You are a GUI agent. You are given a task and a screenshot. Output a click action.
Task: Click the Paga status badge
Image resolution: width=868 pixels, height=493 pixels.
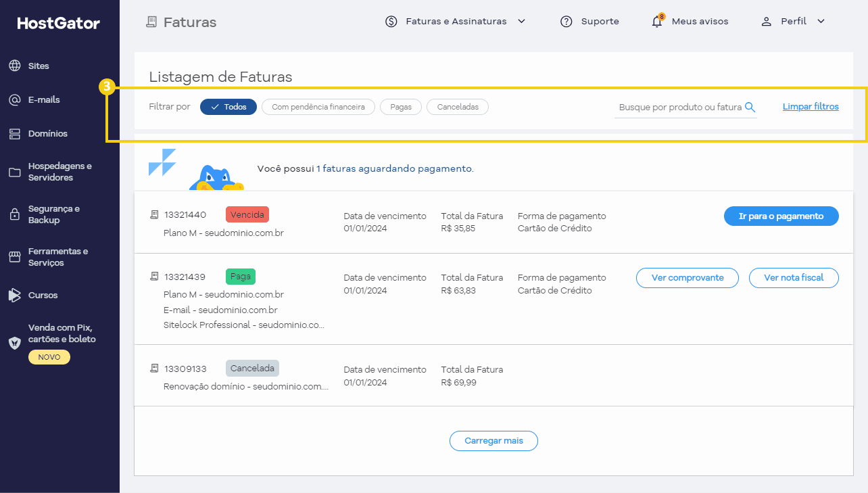coord(241,276)
